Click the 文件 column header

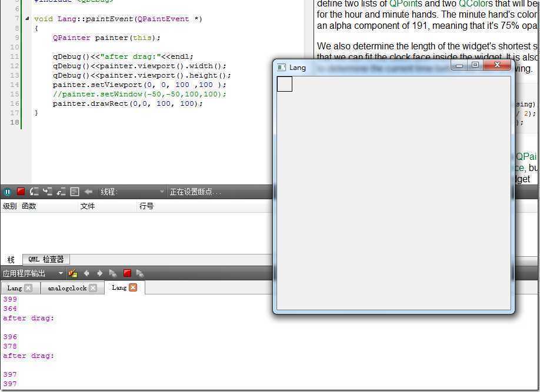88,206
